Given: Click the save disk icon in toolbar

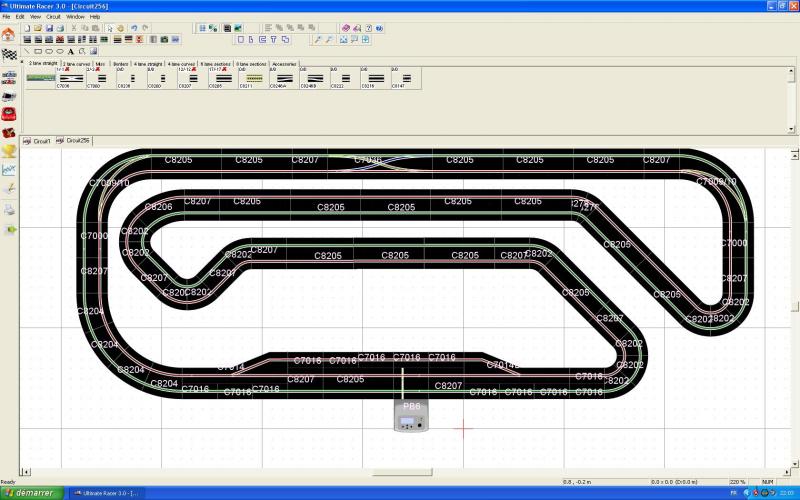Looking at the screenshot, I should (47, 28).
